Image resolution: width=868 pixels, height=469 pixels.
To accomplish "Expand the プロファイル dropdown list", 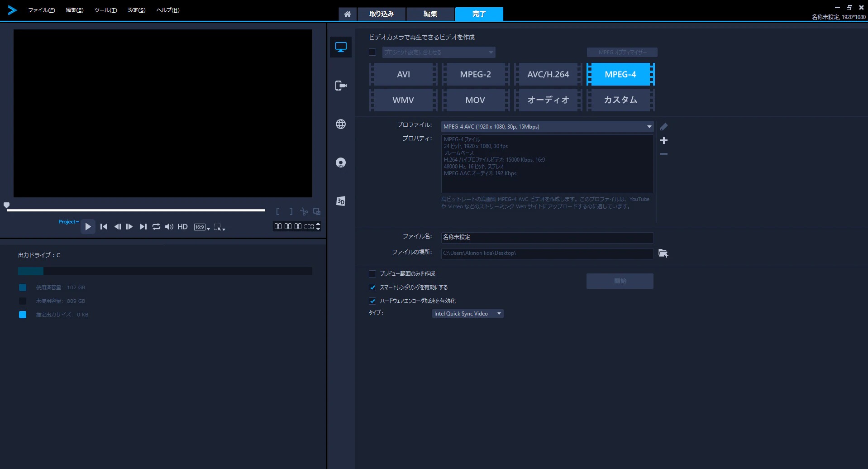I will click(649, 127).
